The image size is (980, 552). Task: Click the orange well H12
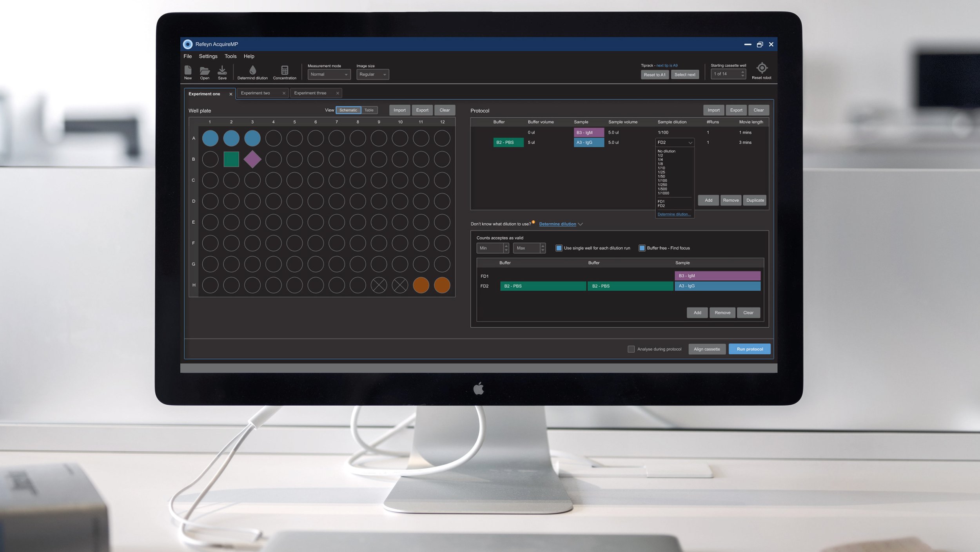[x=442, y=285]
